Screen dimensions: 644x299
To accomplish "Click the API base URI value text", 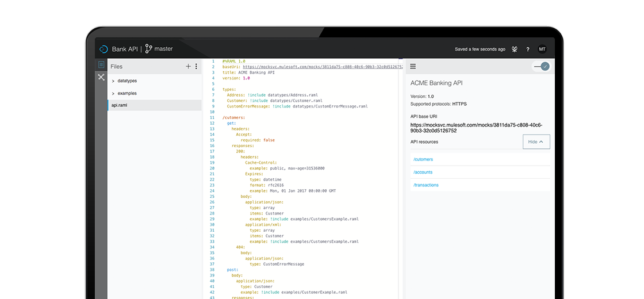I will (476, 128).
